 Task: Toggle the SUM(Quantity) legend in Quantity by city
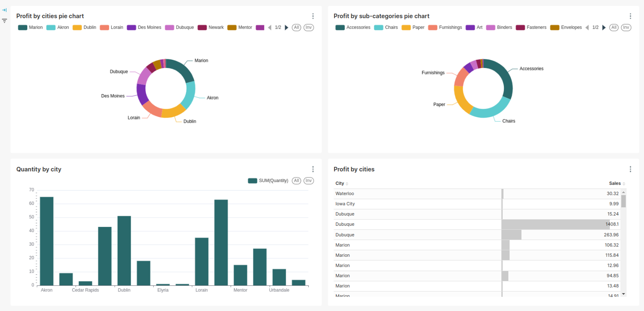click(x=268, y=180)
